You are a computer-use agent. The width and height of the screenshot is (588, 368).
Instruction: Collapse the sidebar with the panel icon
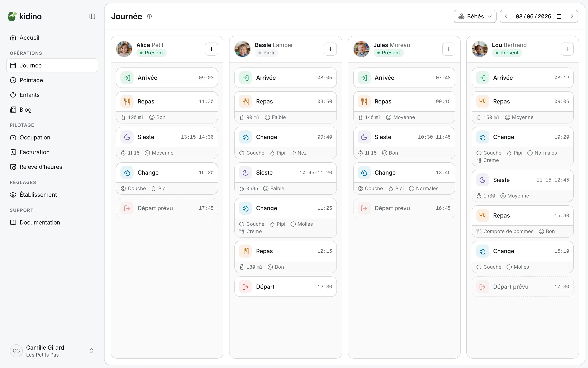click(x=92, y=16)
